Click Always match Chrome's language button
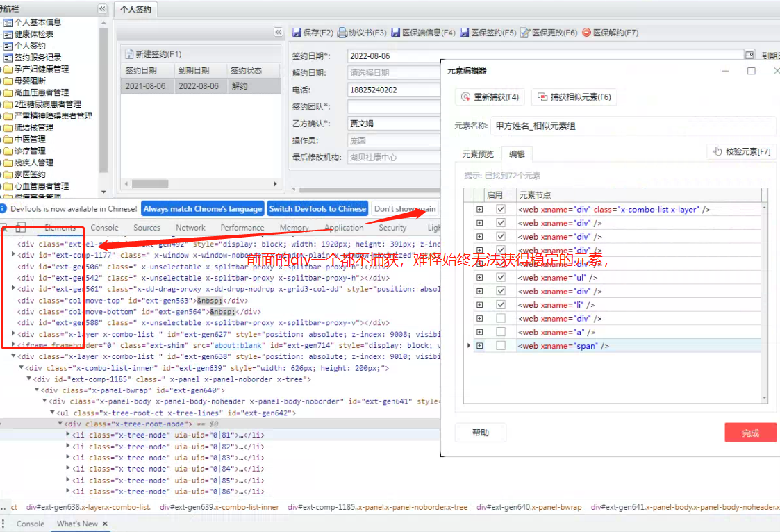The width and height of the screenshot is (780, 532). click(x=203, y=209)
